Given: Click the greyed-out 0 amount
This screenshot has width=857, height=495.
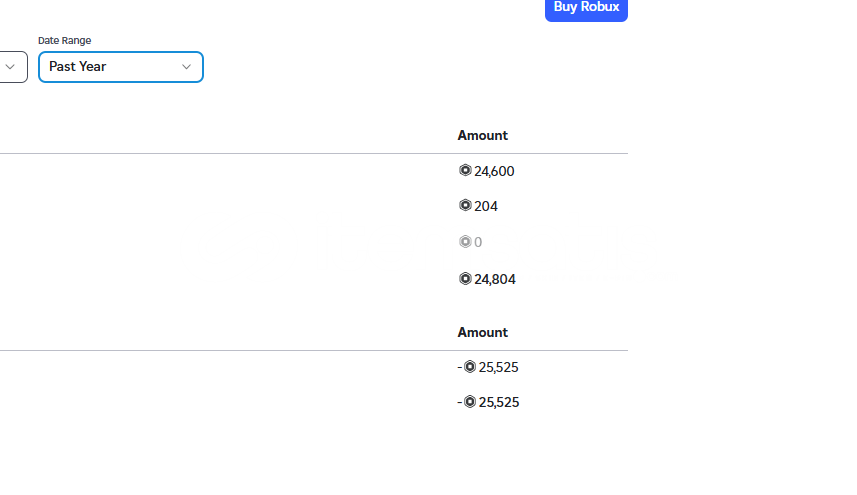Looking at the screenshot, I should (x=478, y=242).
